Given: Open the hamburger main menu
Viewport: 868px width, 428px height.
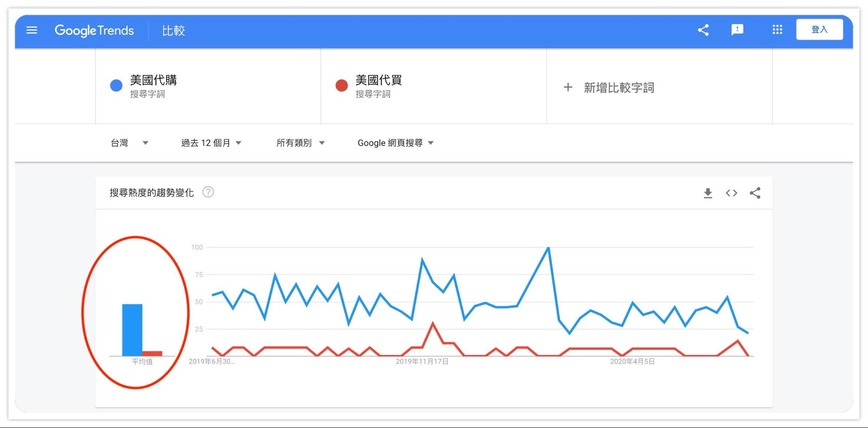Looking at the screenshot, I should 32,30.
